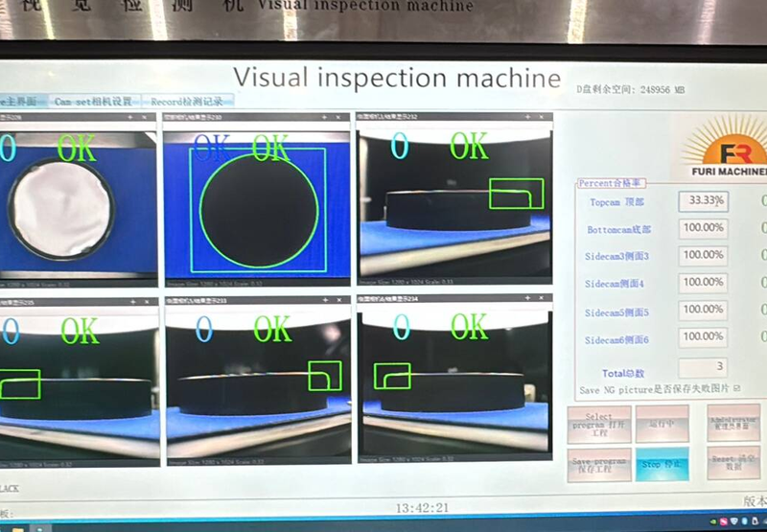767x532 pixels.
Task: Click the green detection box in window 234
Action: click(x=392, y=376)
